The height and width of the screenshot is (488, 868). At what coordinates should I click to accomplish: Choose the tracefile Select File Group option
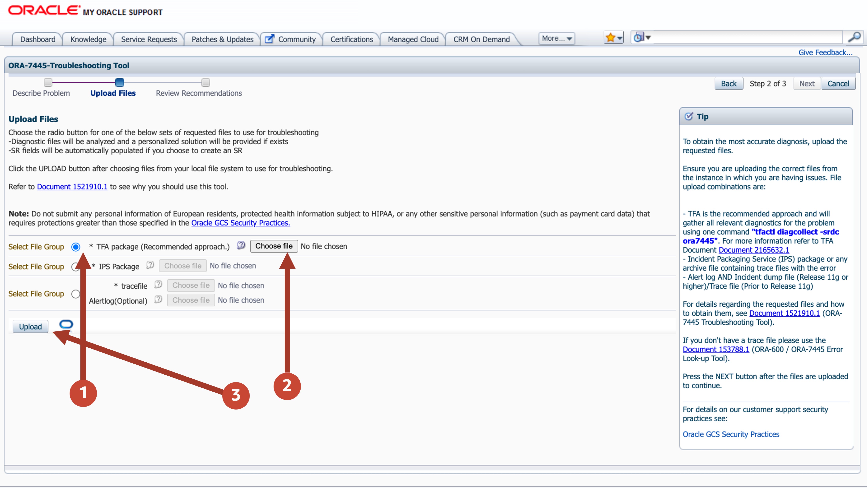(x=76, y=294)
